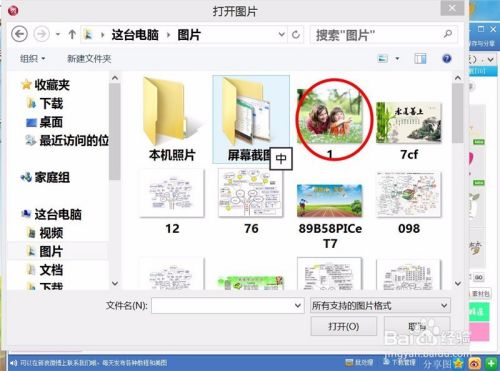The image size is (500, 371).
Task: Go up one folder level
Action: pos(72,34)
